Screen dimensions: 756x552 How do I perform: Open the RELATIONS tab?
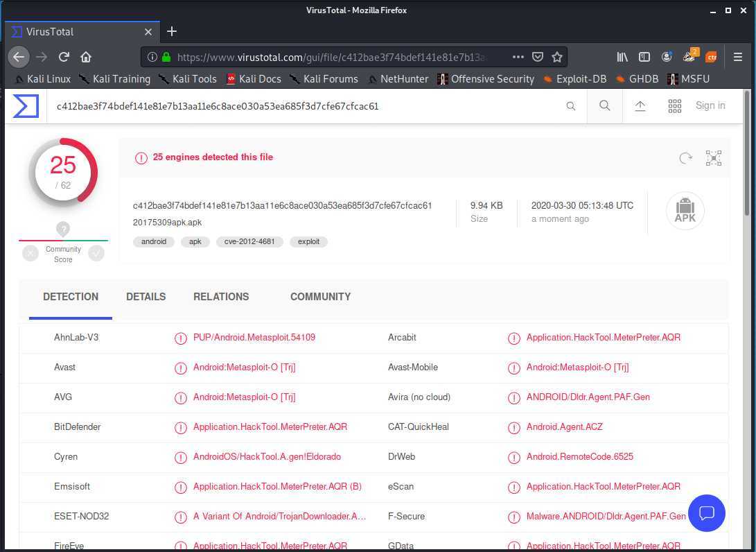(x=221, y=297)
